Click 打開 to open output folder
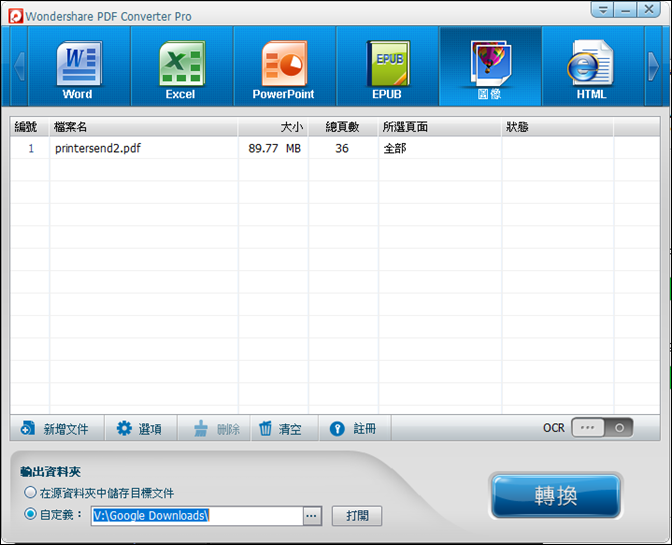The width and height of the screenshot is (672, 545). (x=357, y=515)
